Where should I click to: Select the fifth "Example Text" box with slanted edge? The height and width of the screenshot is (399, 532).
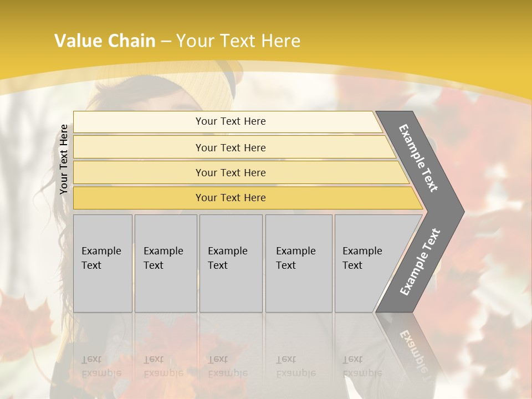click(x=365, y=263)
